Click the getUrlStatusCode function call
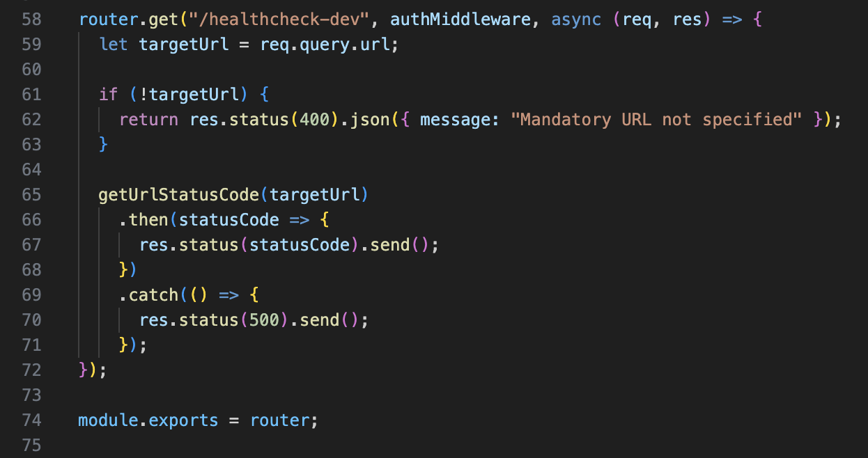This screenshot has width=868, height=458. pos(179,194)
